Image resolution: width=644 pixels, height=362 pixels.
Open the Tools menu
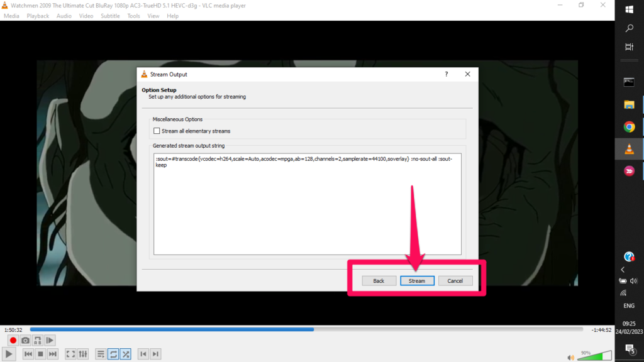coord(133,16)
